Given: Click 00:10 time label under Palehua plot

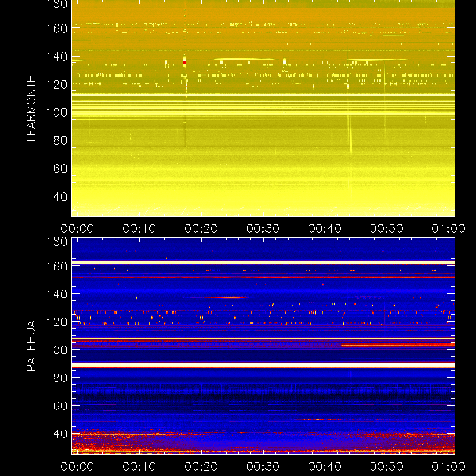Looking at the screenshot, I should click(x=139, y=466).
